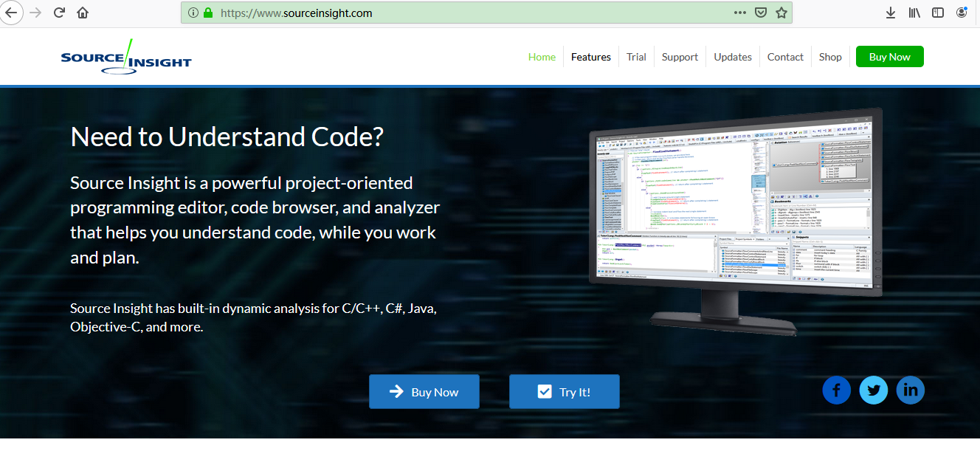Click the Try It! button

click(565, 392)
